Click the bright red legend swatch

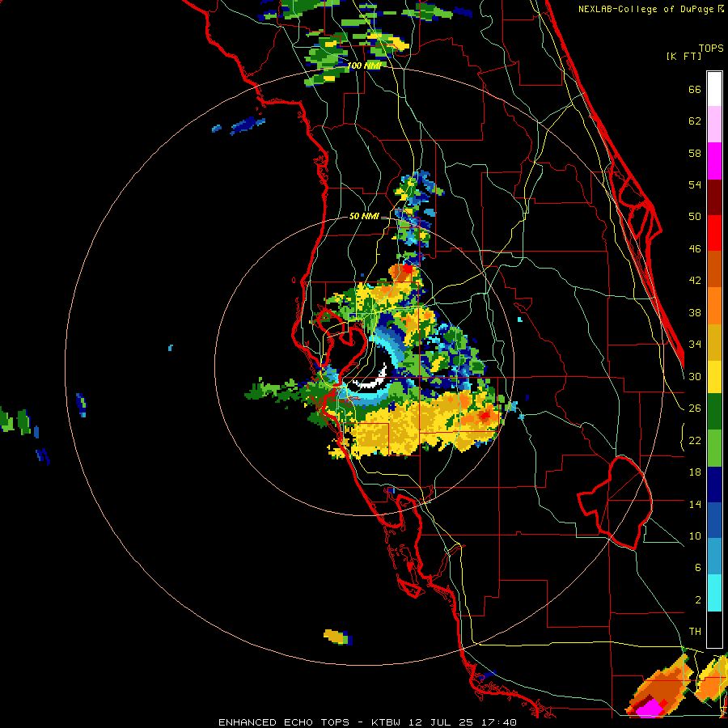coord(714,233)
